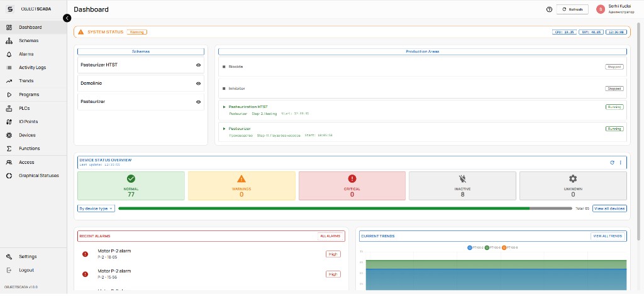Click the Dashboard grid icon in sidebar
The width and height of the screenshot is (644, 297).
[9, 28]
